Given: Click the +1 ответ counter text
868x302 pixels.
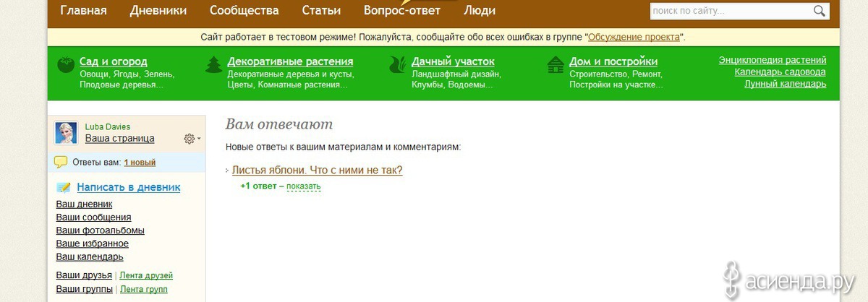Looking at the screenshot, I should (x=258, y=186).
